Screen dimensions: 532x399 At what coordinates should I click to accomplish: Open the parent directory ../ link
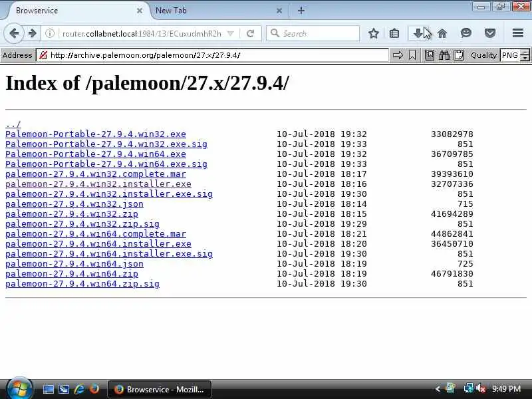pos(13,124)
